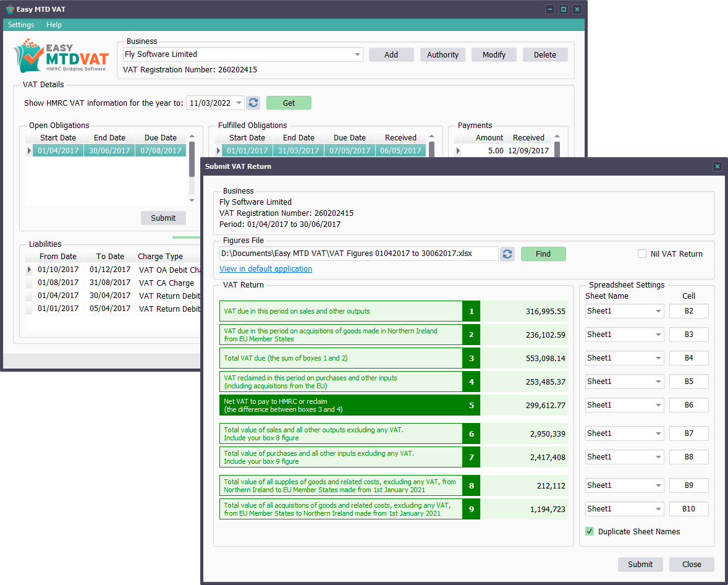728x585 pixels.
Task: Click Submit under Open Obligations
Action: (163, 218)
